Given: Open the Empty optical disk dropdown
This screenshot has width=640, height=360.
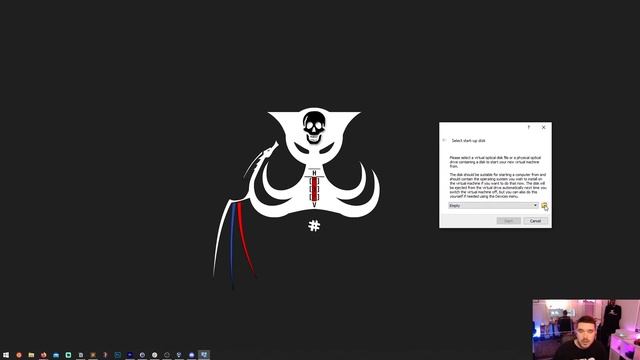Looking at the screenshot, I should [493, 206].
